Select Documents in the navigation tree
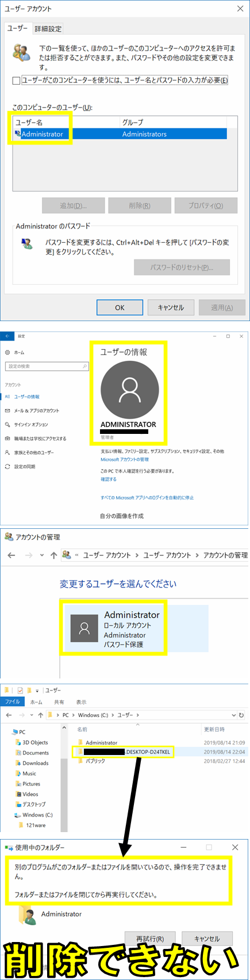250x980 pixels. pyautogui.click(x=36, y=753)
